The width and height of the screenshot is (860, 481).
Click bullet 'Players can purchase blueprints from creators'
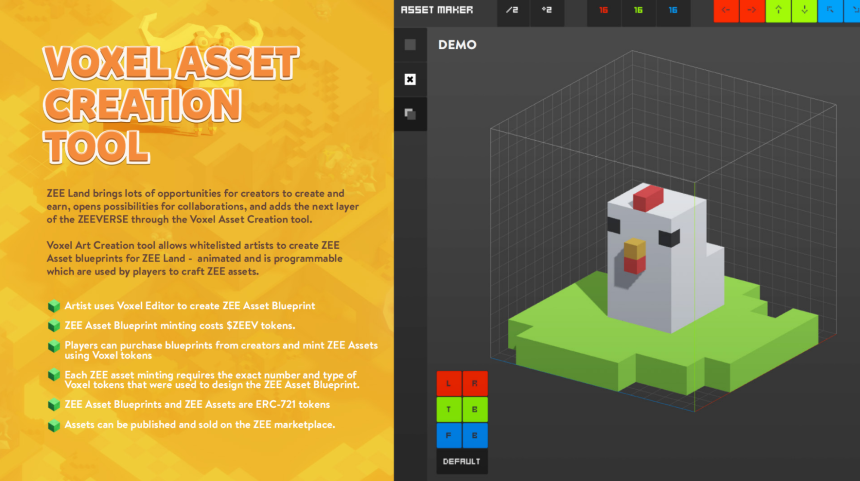point(221,350)
